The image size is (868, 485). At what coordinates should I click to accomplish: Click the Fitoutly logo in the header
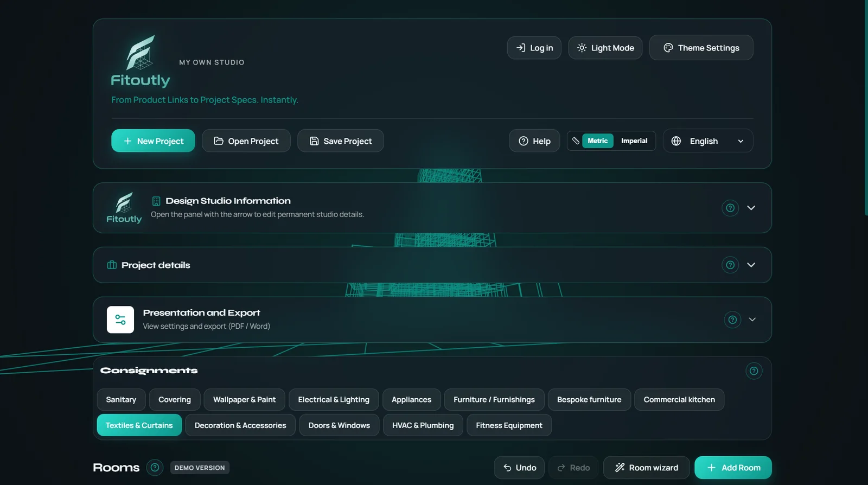pos(141,61)
